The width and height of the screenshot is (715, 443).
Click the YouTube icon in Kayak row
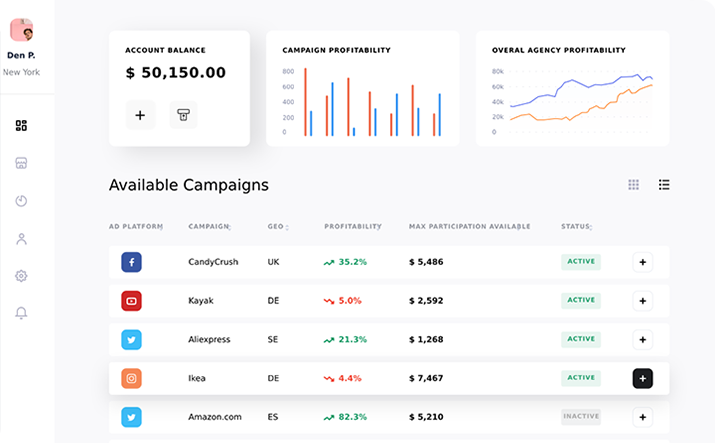pyautogui.click(x=132, y=301)
